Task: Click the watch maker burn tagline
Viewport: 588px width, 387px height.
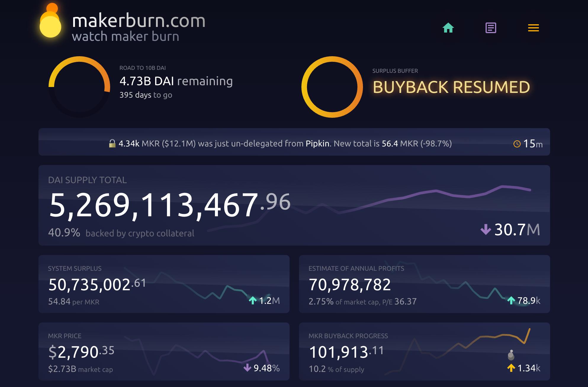Action: coord(126,37)
